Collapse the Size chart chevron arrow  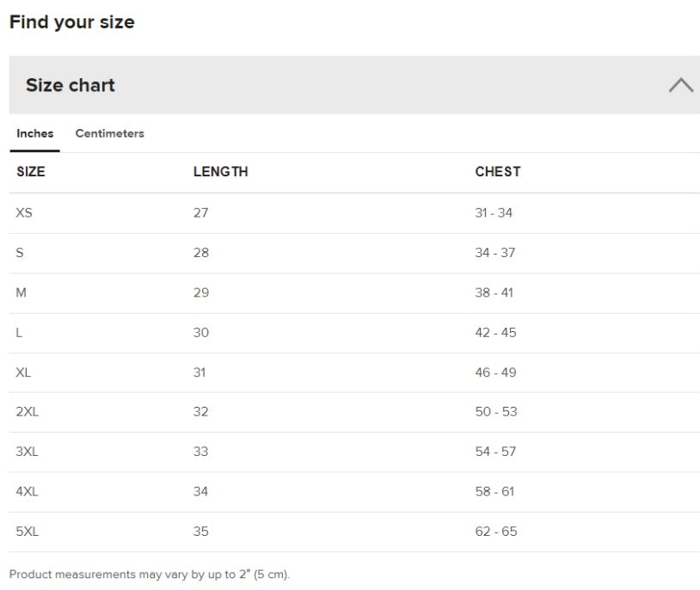(680, 85)
